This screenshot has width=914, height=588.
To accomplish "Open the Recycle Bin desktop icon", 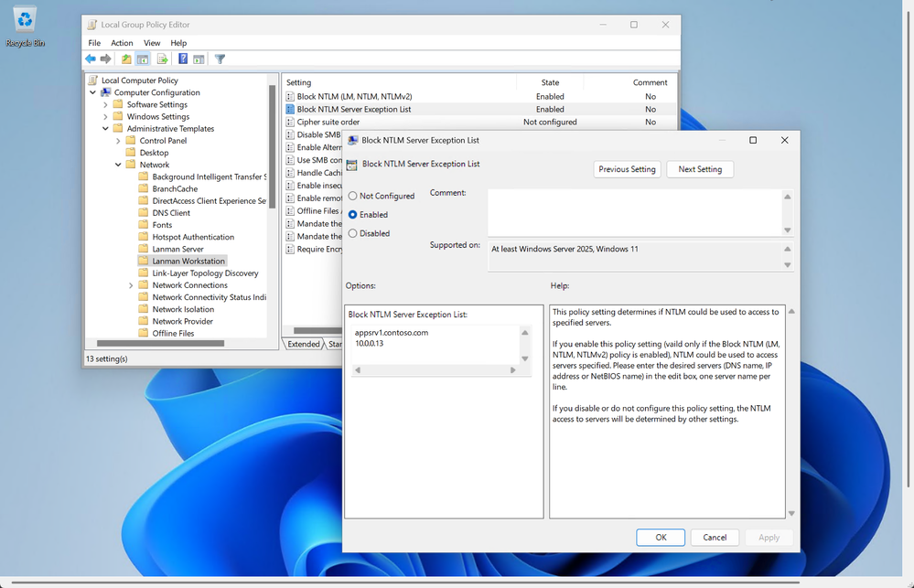I will click(25, 27).
